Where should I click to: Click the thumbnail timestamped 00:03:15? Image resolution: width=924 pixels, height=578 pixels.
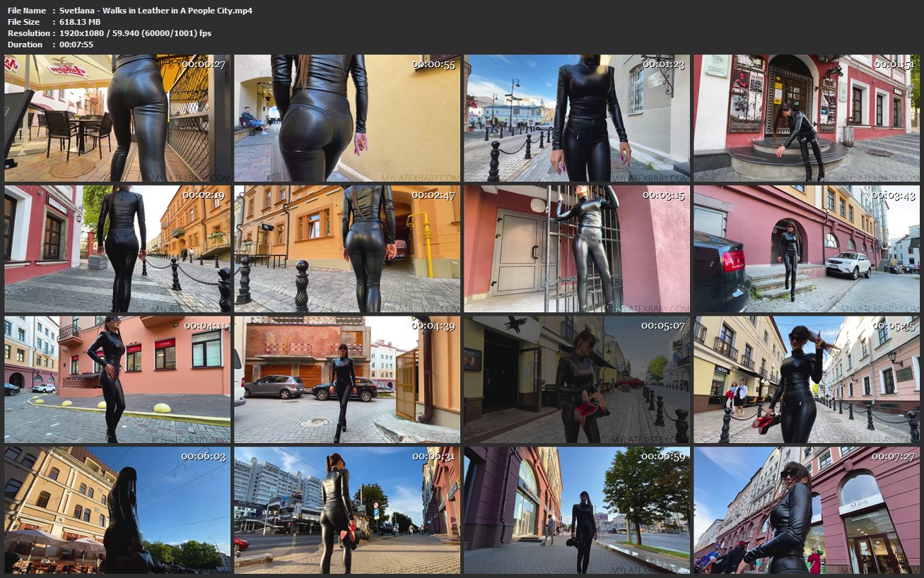577,249
